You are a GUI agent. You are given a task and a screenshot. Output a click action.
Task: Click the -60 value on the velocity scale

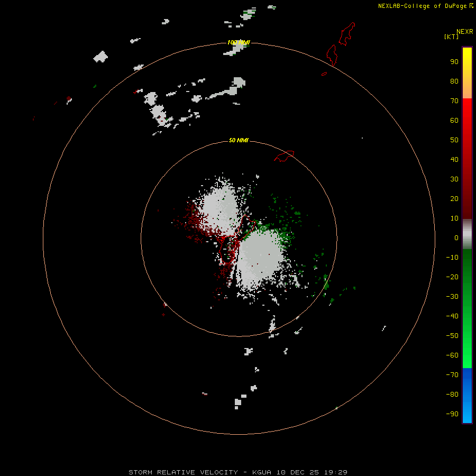pos(452,355)
